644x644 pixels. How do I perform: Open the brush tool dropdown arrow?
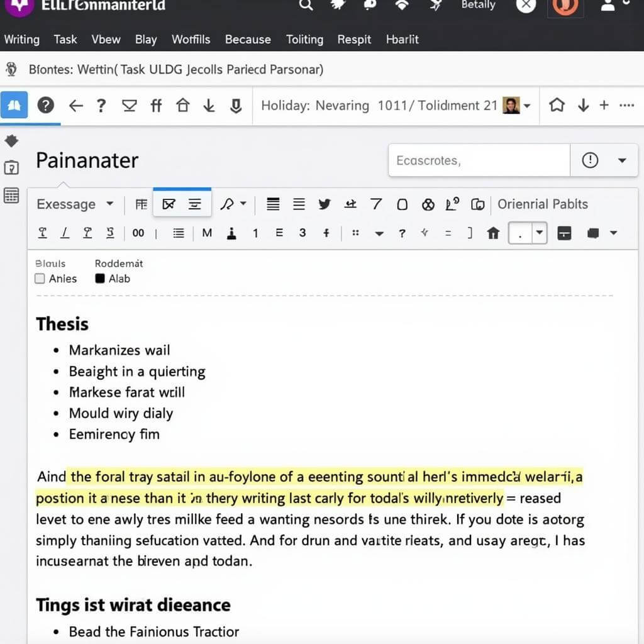tap(243, 203)
